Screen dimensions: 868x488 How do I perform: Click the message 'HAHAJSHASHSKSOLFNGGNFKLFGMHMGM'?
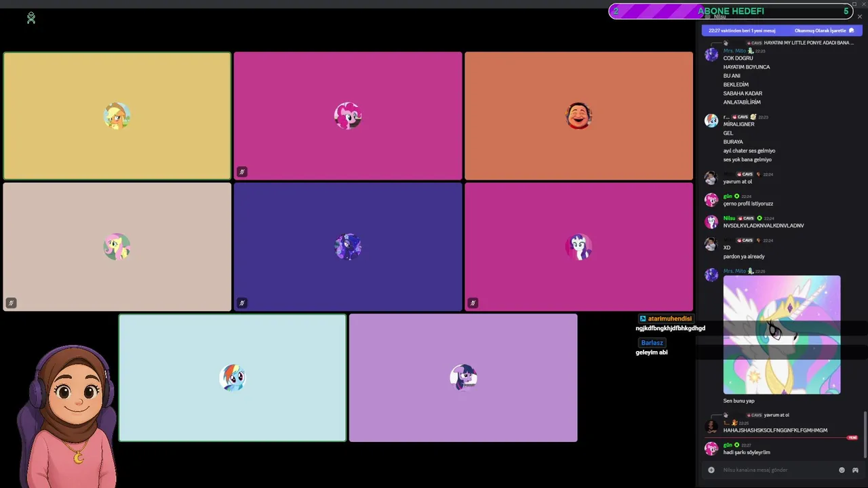coord(775,430)
